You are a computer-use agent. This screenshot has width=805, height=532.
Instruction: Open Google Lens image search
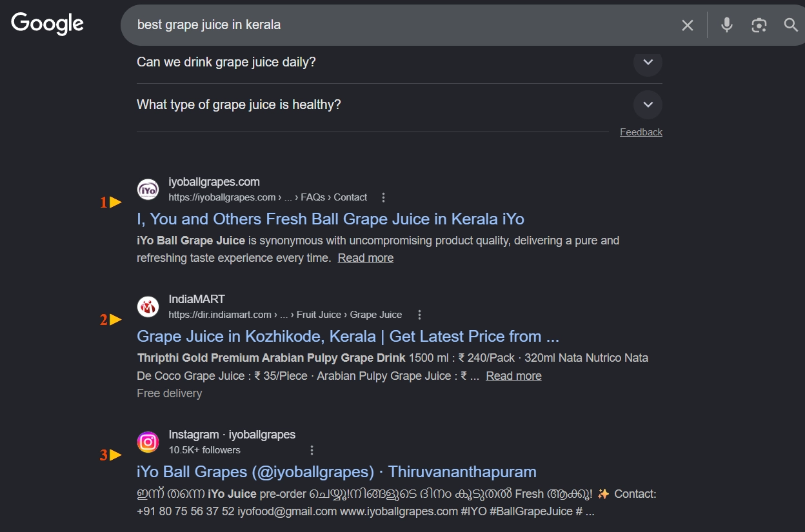click(x=759, y=25)
